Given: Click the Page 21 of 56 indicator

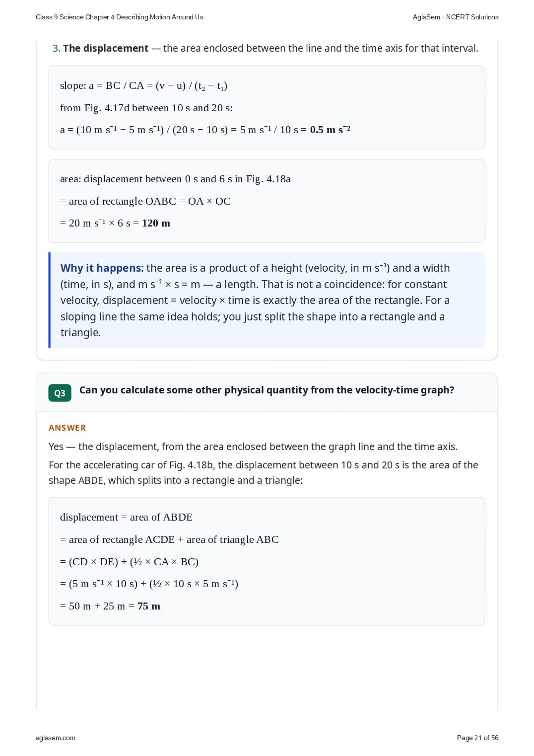Looking at the screenshot, I should [477, 738].
